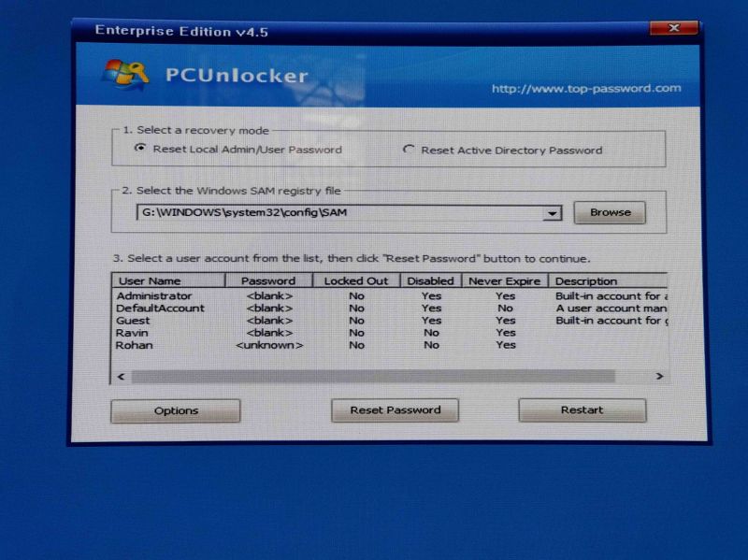
Task: Click the "1. Select a recovery mode" label
Action: tap(196, 130)
